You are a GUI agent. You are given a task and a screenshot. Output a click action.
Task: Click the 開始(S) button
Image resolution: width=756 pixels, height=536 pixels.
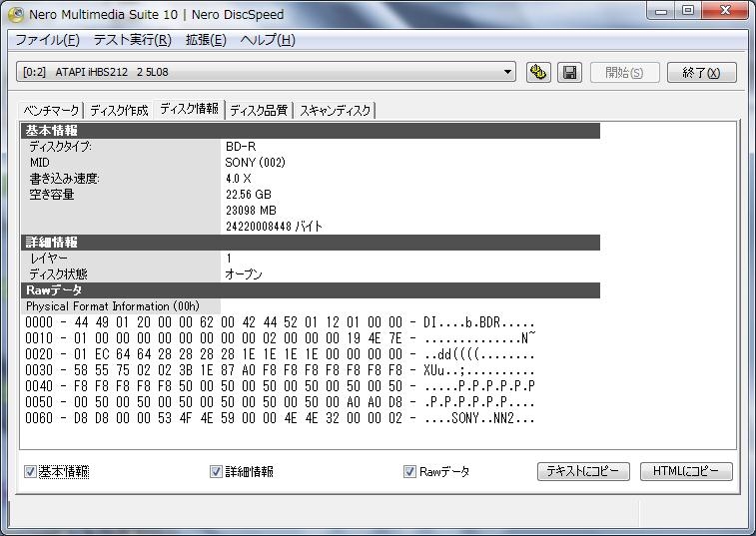[x=624, y=72]
